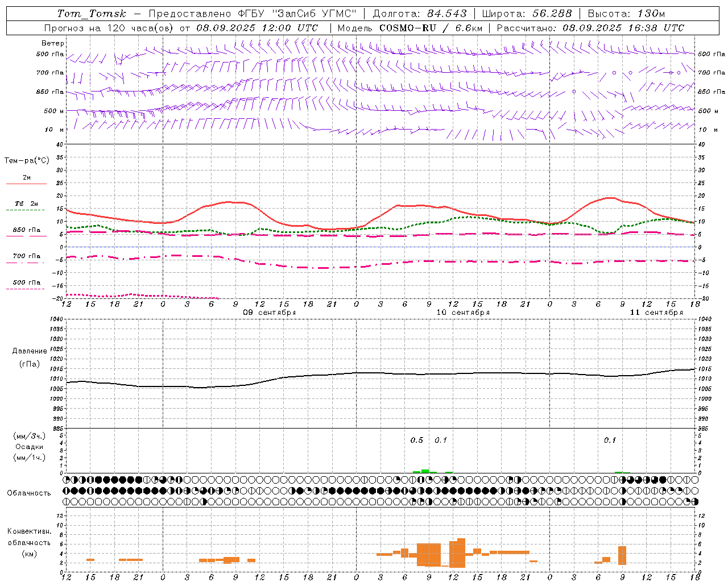
Task: Click the '09 сентября' date label
Action: [270, 313]
